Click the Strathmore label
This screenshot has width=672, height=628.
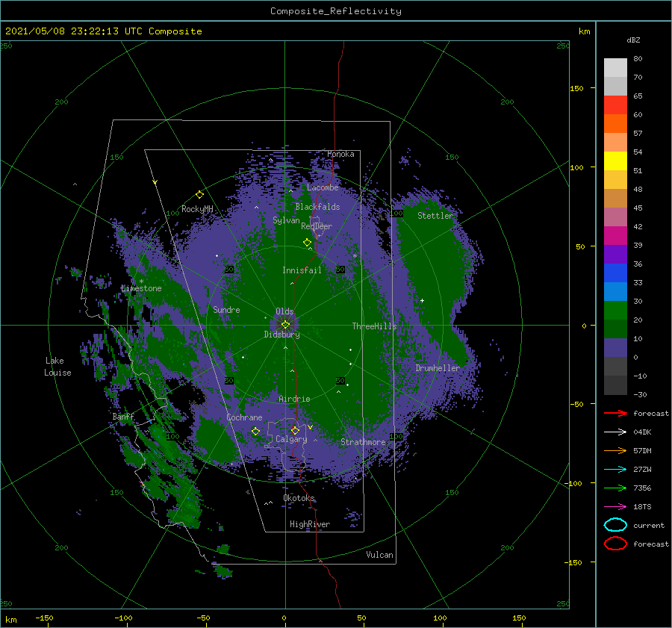(x=363, y=442)
